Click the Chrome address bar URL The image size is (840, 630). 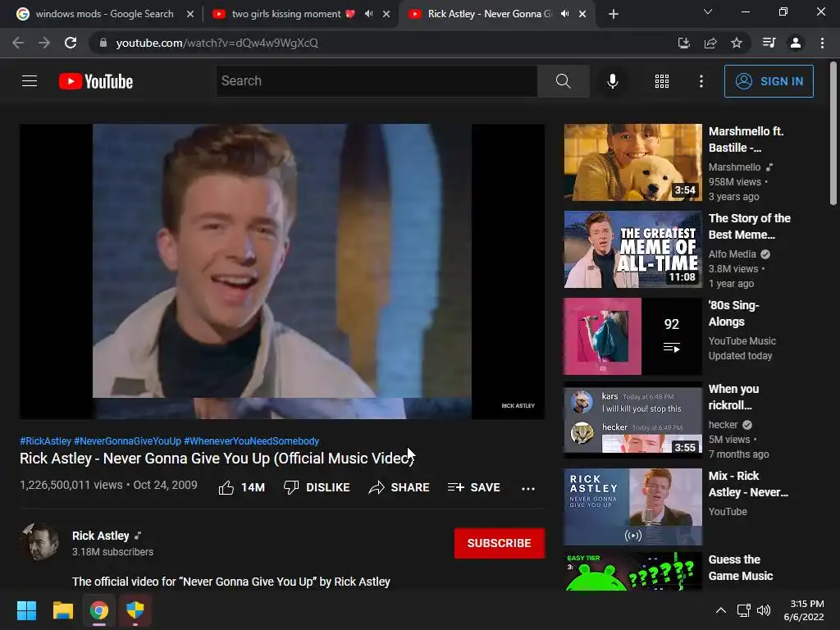click(217, 43)
